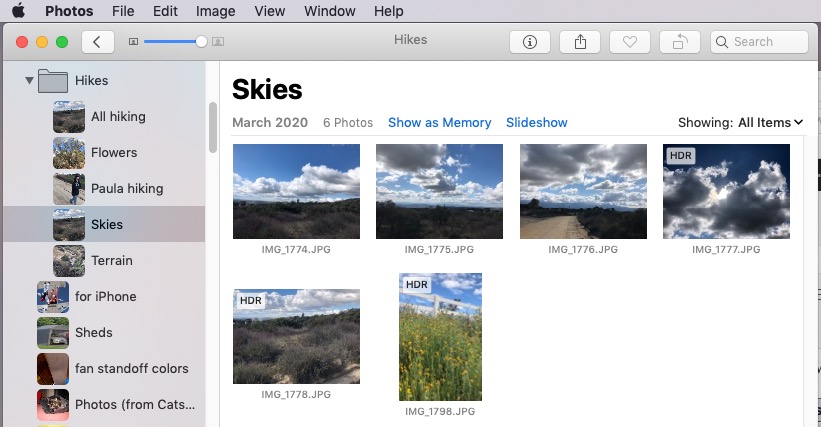The width and height of the screenshot is (821, 427).
Task: Open the Help menu
Action: [x=389, y=11]
